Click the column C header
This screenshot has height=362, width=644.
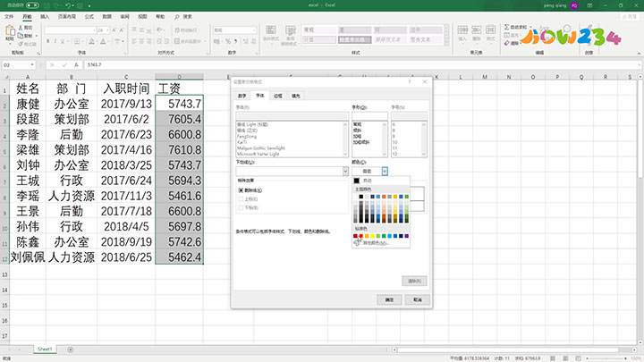(126, 77)
